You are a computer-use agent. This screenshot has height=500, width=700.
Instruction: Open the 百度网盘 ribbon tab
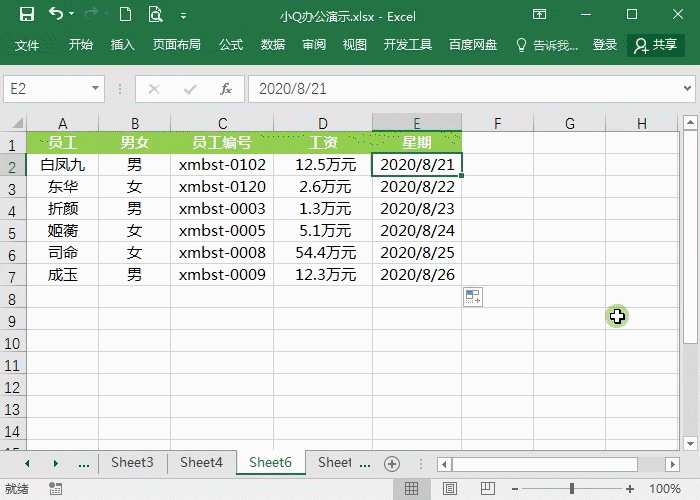(x=473, y=45)
